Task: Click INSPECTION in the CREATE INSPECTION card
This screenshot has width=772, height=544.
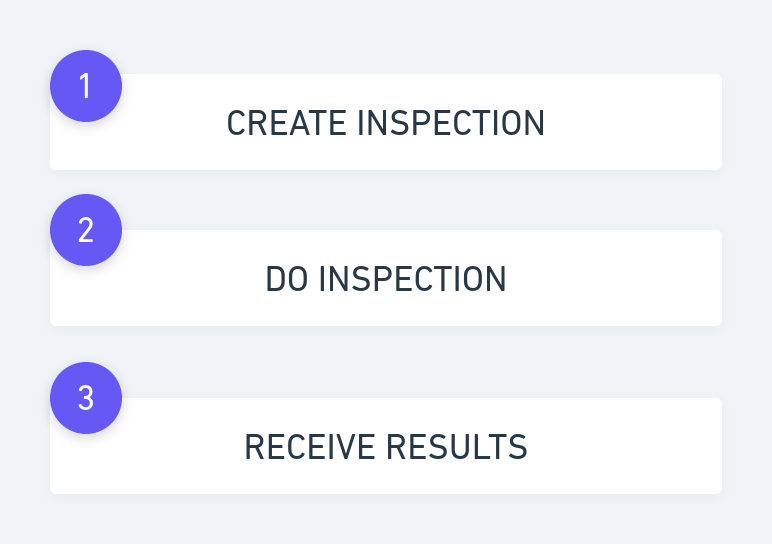Action: pyautogui.click(x=451, y=123)
